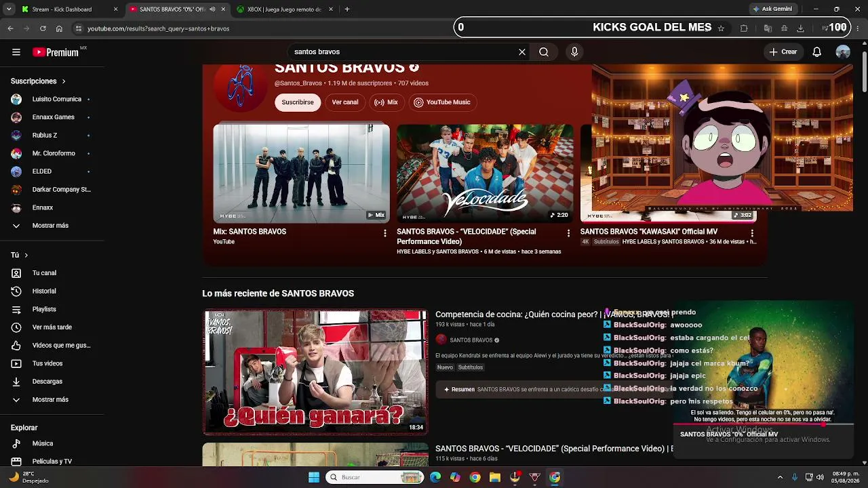Open Ver más tarde list
The height and width of the screenshot is (488, 868).
52,327
